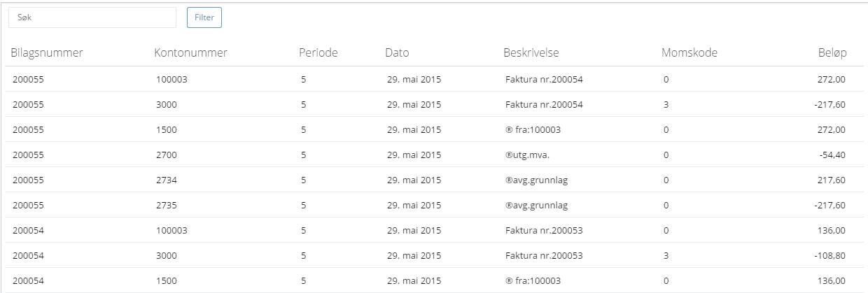Click the Momskode column header
Screen dimensions: 868x293
(689, 52)
